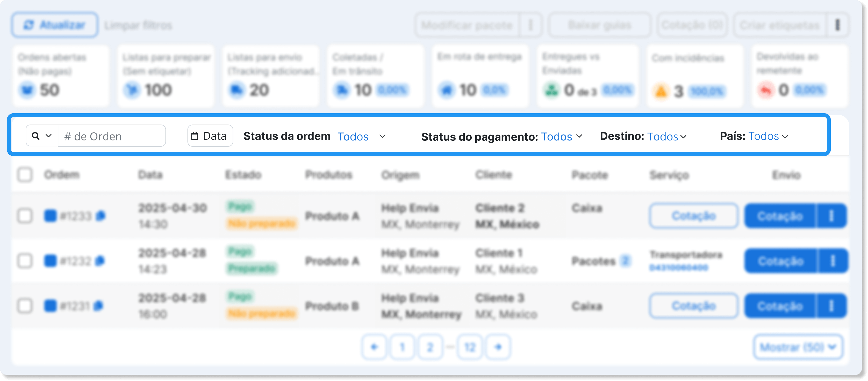This screenshot has width=868, height=381.
Task: Toggle the select-all checkbox in table header
Action: pyautogui.click(x=25, y=175)
